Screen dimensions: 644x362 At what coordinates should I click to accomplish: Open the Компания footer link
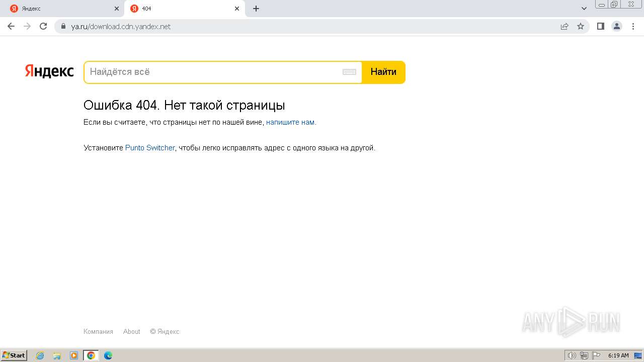coord(98,331)
